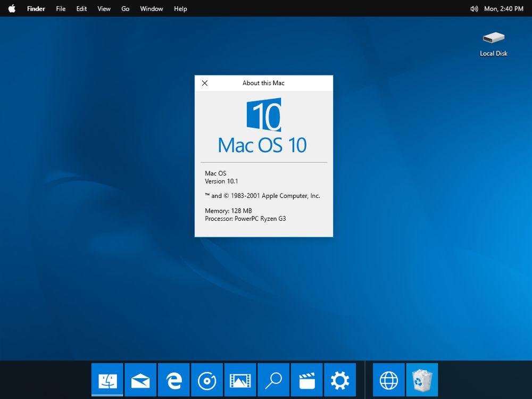Start the search magnifier tool in the dock
Image resolution: width=532 pixels, height=399 pixels.
[273, 380]
